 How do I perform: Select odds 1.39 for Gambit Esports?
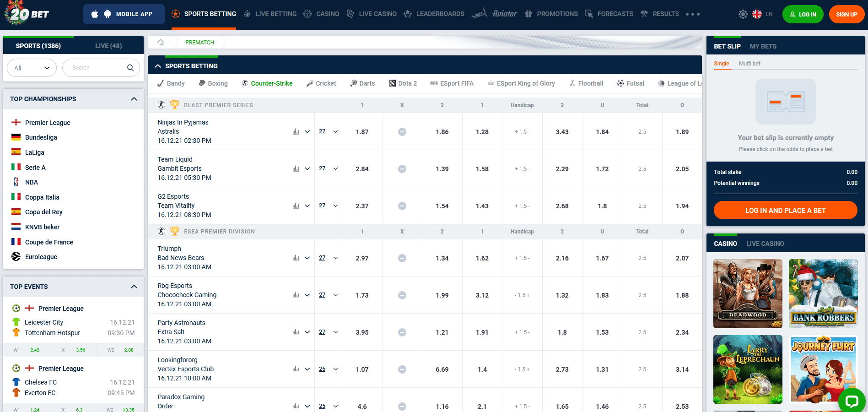[x=442, y=169]
